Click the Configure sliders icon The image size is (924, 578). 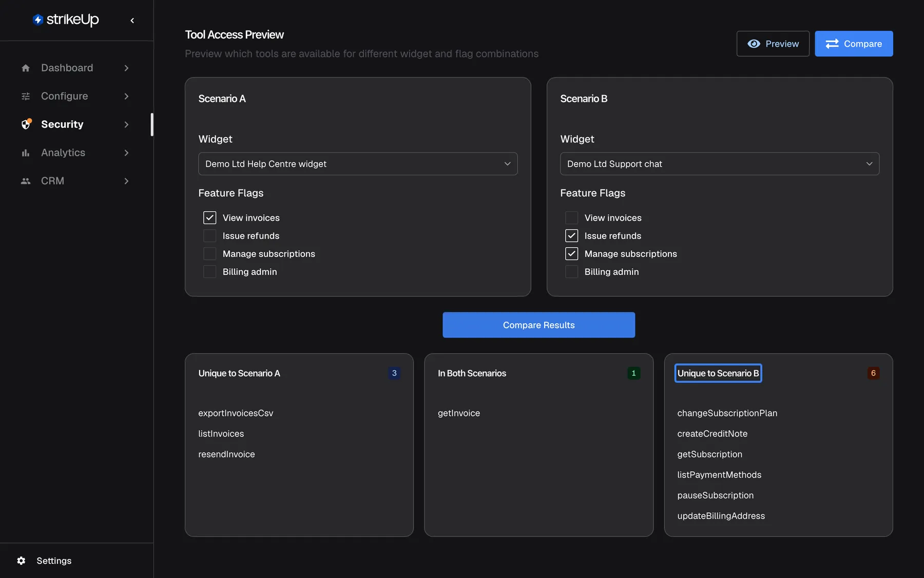click(26, 96)
